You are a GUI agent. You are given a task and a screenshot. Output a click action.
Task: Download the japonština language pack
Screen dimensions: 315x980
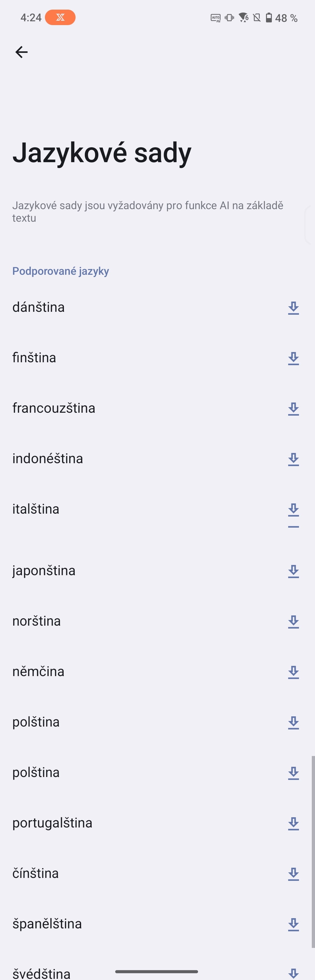(x=293, y=571)
